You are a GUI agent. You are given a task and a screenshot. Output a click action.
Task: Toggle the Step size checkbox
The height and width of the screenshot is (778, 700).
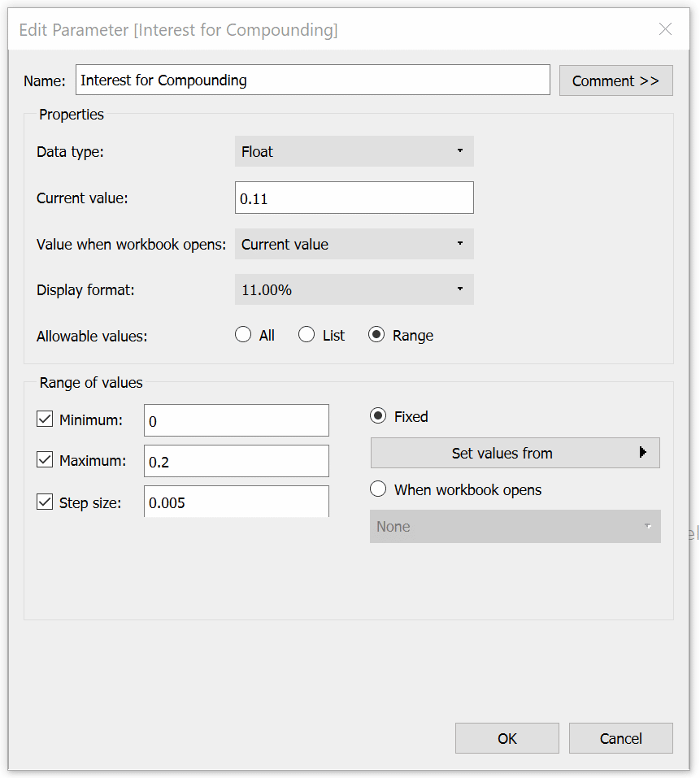coord(45,502)
